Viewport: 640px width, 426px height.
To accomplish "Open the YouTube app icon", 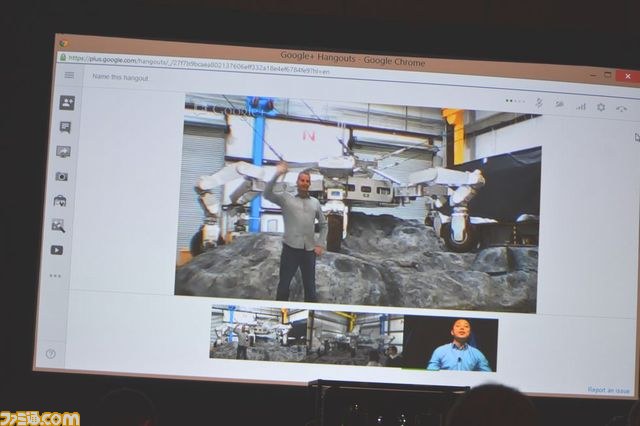I will point(57,250).
